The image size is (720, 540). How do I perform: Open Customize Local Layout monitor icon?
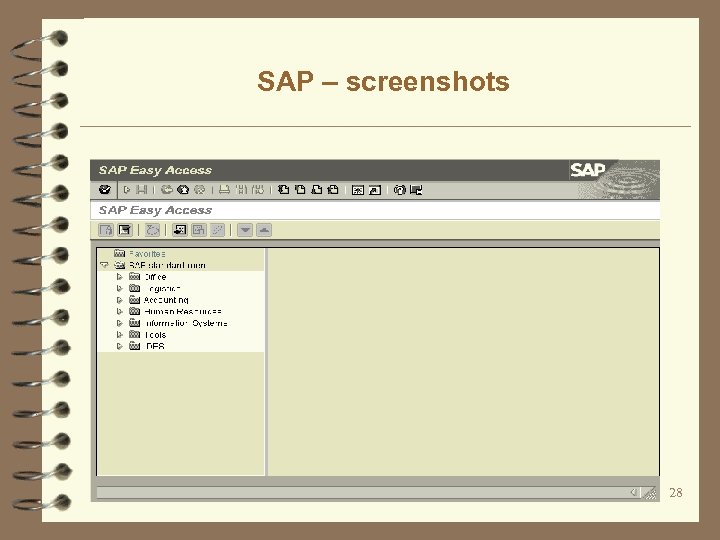(x=416, y=190)
